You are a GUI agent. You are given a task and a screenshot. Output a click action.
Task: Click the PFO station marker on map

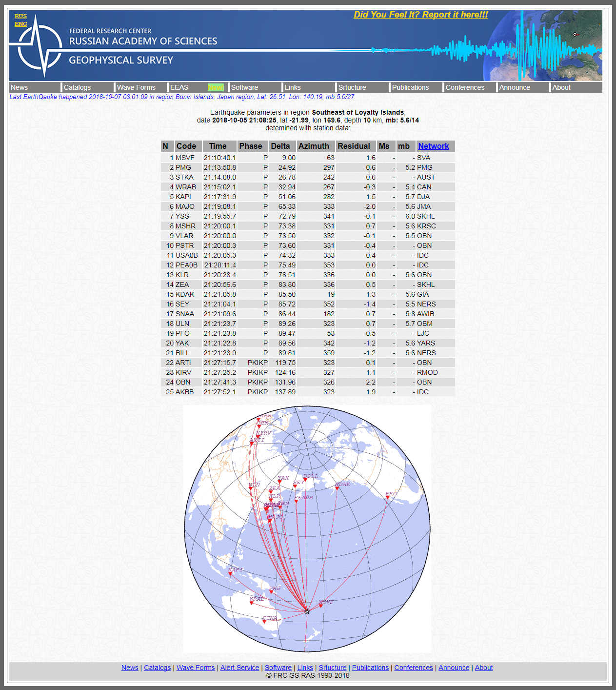pos(388,497)
